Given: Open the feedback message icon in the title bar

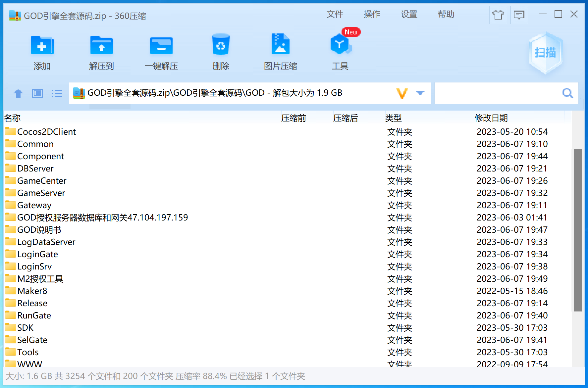Looking at the screenshot, I should tap(519, 15).
